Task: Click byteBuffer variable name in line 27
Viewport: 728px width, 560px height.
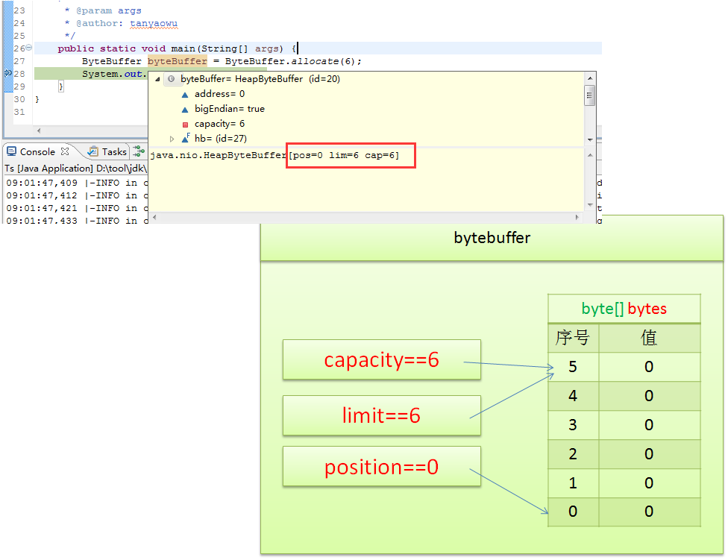Action: 177,61
